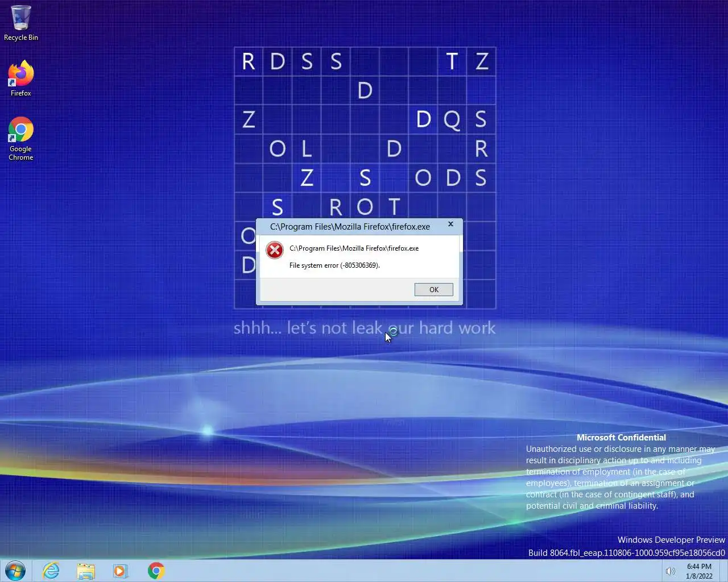Launch Internet Explorer from the taskbar
The width and height of the screenshot is (728, 582).
(51, 571)
